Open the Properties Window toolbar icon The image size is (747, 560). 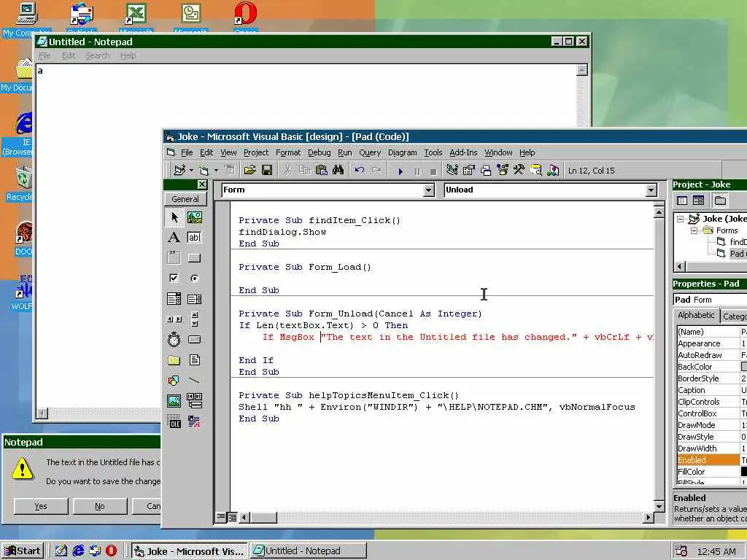[x=469, y=170]
